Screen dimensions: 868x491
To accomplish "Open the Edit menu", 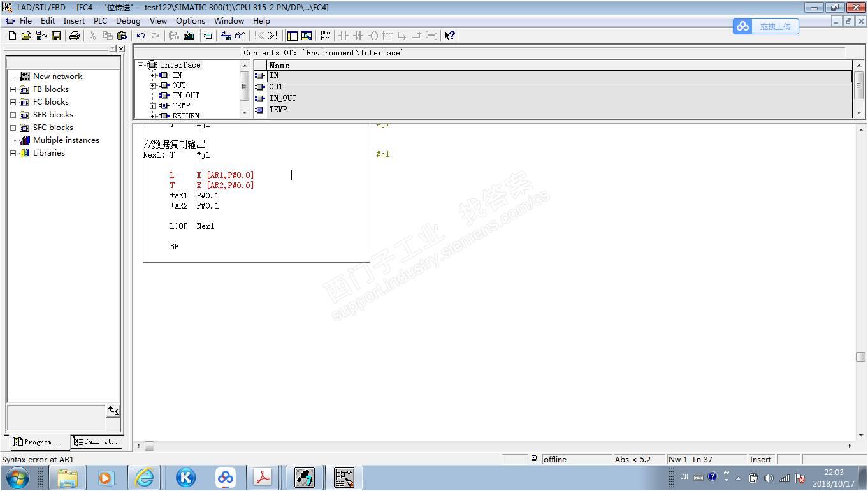I will click(48, 21).
